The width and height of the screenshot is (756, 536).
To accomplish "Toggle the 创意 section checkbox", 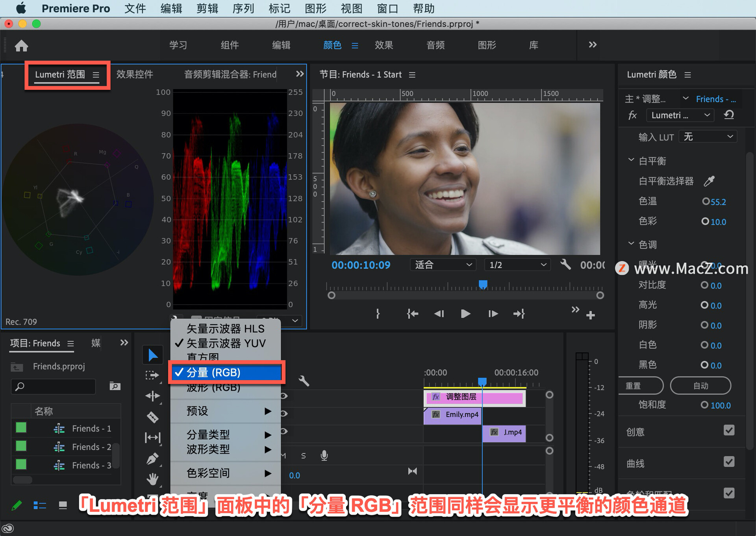I will pyautogui.click(x=729, y=430).
